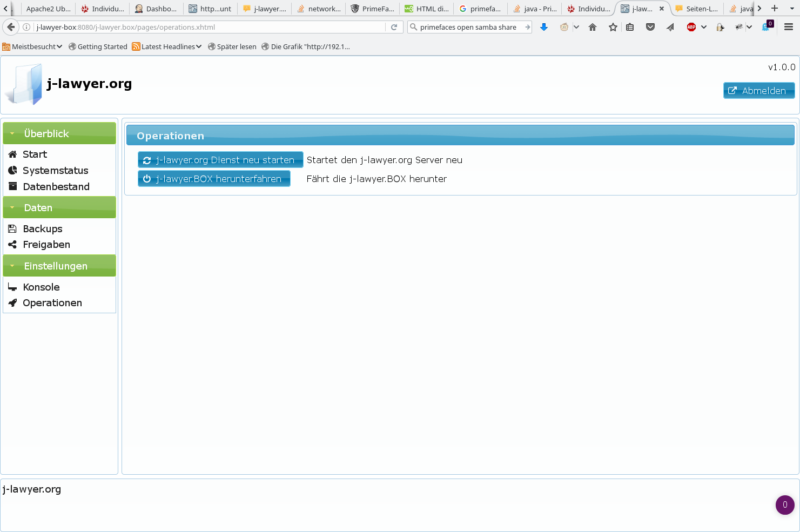Image resolution: width=800 pixels, height=532 pixels.
Task: Shut down the j-lawyer.BOX
Action: [x=214, y=179]
